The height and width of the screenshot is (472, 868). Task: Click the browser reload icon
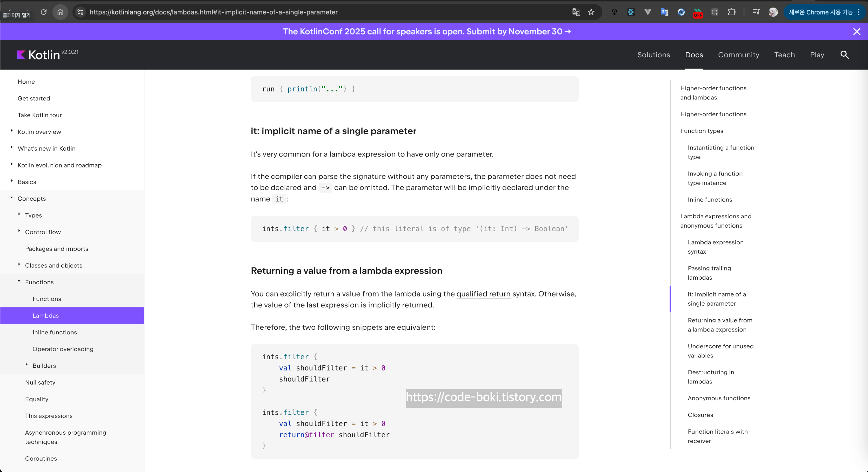click(x=43, y=12)
